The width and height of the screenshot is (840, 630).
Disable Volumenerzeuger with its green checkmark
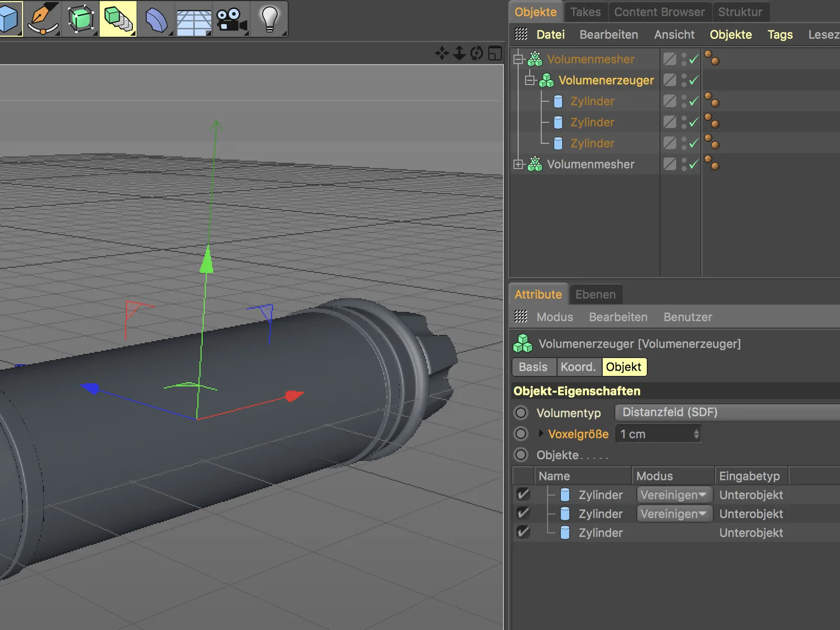[694, 80]
